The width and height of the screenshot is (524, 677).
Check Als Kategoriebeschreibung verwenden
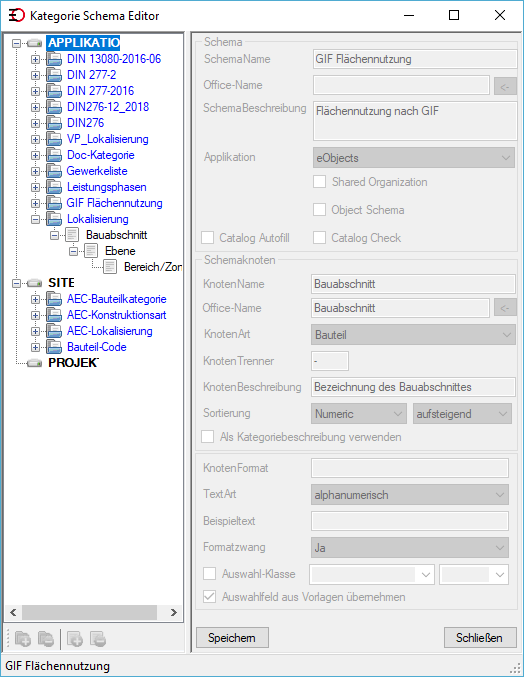[x=208, y=437]
